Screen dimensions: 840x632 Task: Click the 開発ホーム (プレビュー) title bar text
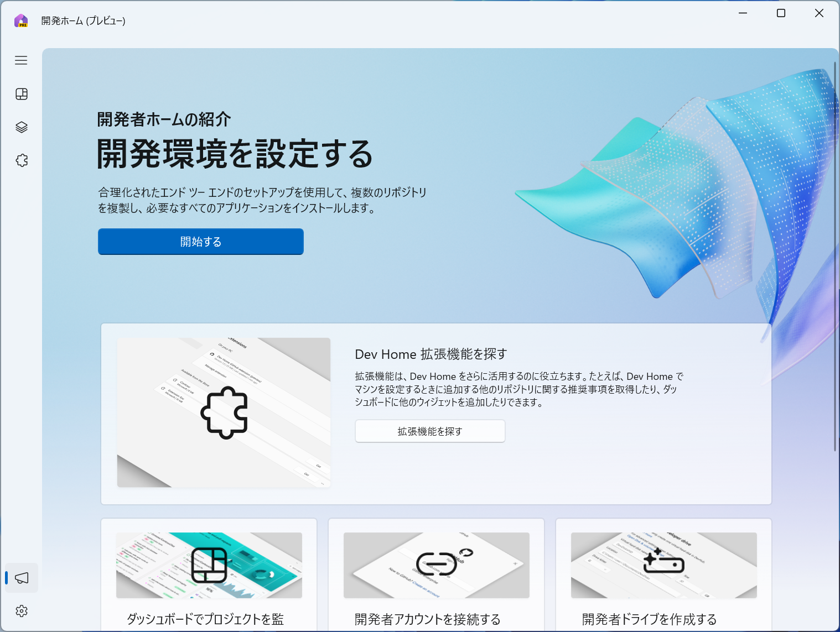pyautogui.click(x=82, y=20)
